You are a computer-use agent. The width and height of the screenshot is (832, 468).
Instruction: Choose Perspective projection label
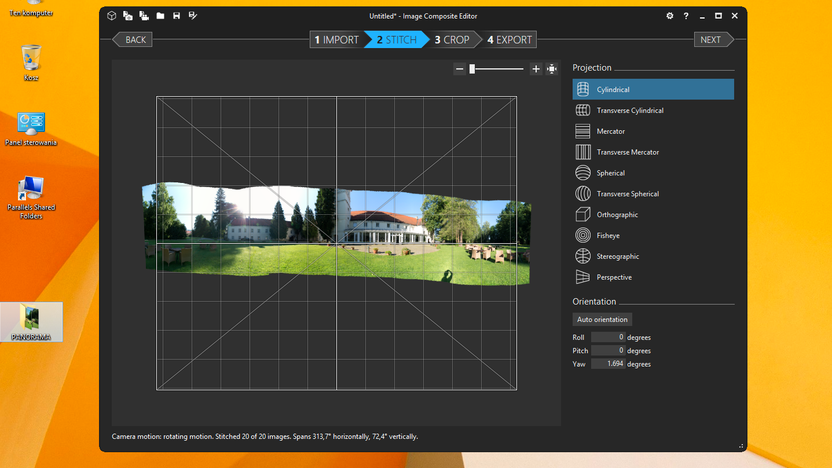point(614,278)
